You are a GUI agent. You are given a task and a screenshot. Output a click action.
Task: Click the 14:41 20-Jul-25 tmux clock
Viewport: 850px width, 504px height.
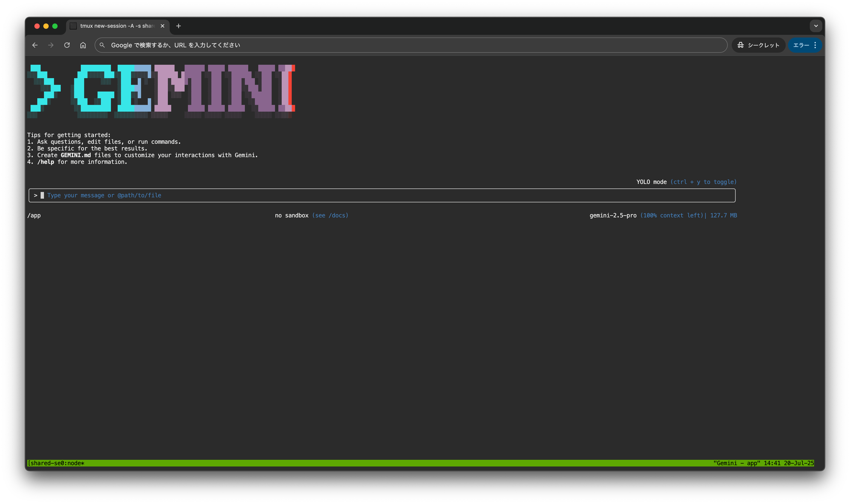[789, 463]
